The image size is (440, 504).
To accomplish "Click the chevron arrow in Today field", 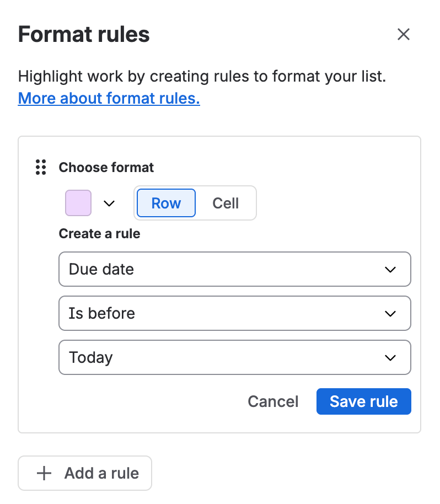I will pyautogui.click(x=390, y=357).
